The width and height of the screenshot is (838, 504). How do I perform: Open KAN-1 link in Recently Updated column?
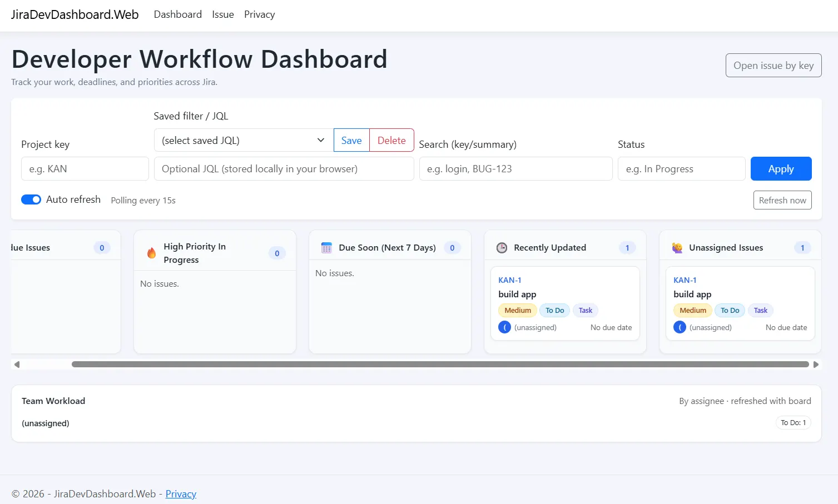point(509,280)
